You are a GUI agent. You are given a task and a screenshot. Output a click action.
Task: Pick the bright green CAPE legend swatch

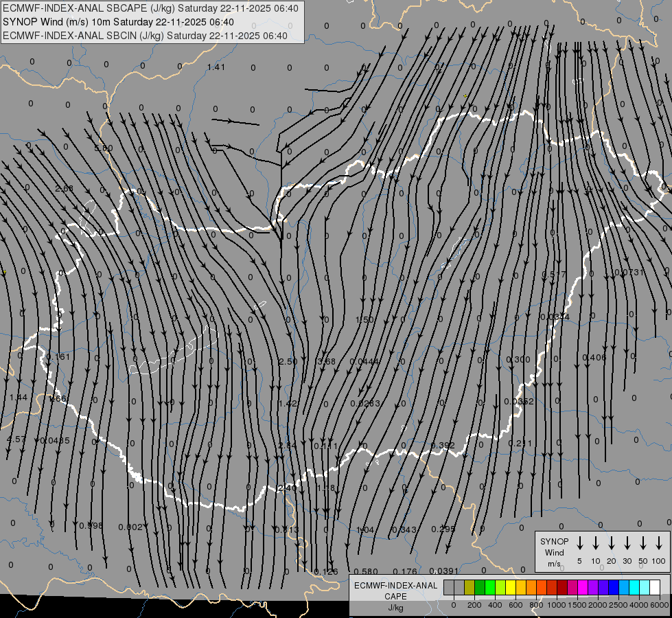tap(490, 588)
